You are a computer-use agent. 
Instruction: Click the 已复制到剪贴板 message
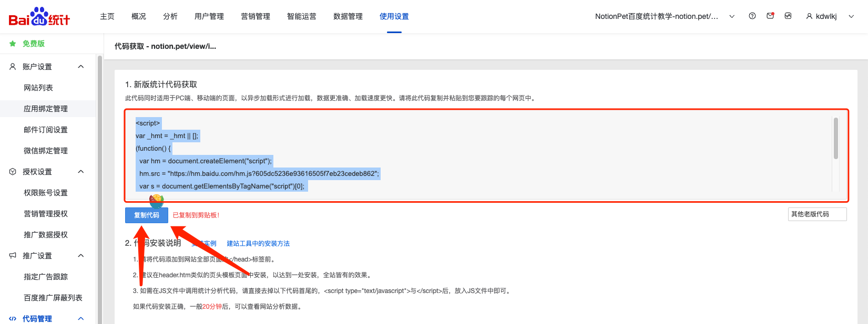point(196,215)
